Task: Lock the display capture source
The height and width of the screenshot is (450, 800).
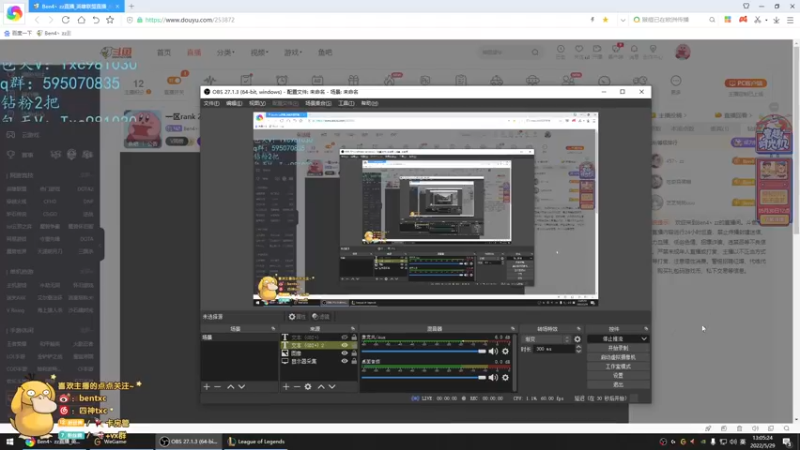Action: [x=354, y=361]
